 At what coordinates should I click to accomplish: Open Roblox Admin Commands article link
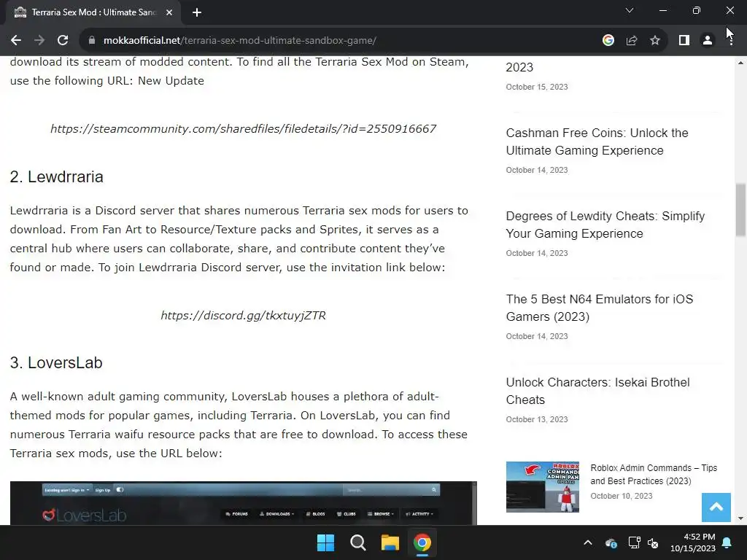point(654,474)
